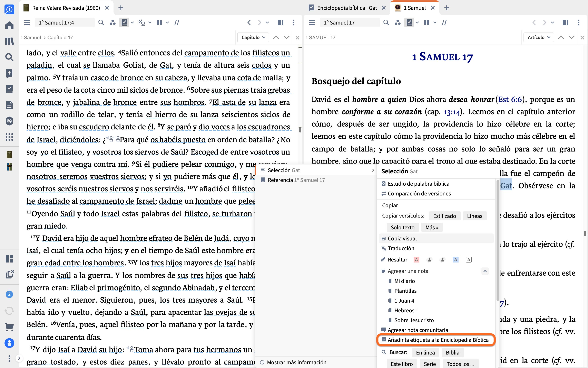
Task: Check Añadir la etiqueta a la Enciclopedia Bíblica
Action: (436, 340)
